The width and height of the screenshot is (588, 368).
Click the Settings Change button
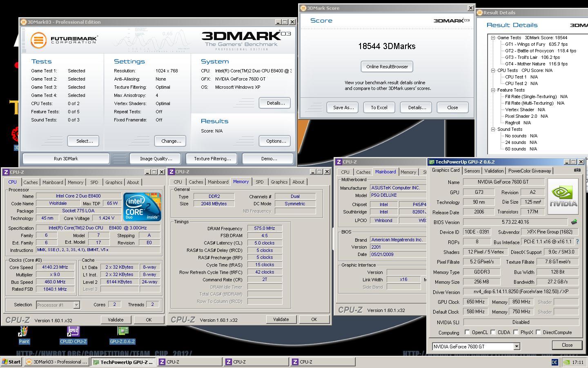pyautogui.click(x=171, y=141)
